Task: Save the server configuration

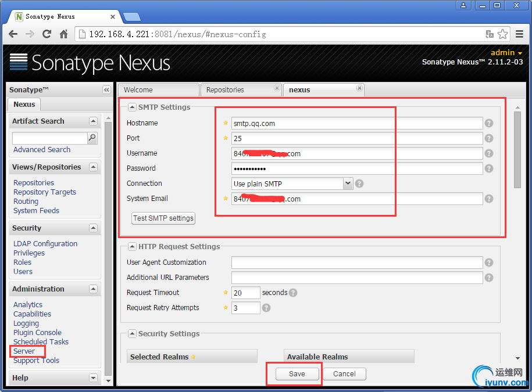Action: pos(297,373)
